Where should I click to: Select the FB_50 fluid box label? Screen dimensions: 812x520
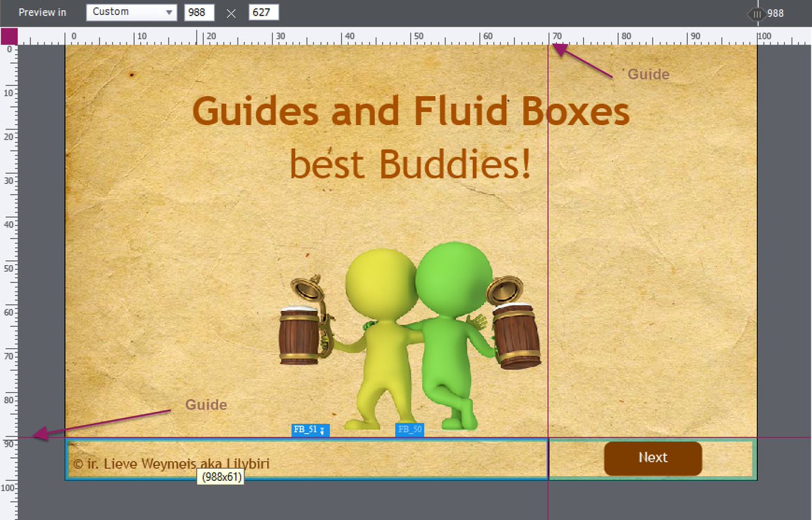click(x=409, y=429)
